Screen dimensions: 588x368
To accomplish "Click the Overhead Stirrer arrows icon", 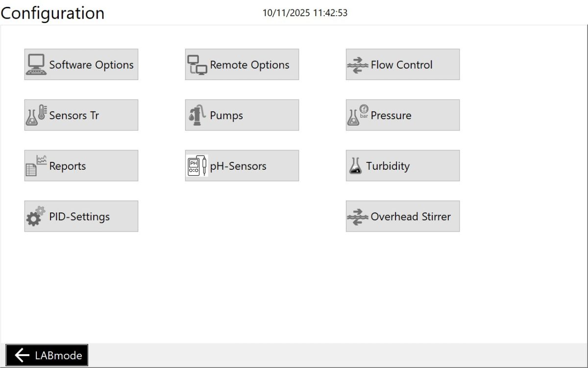I will 358,216.
